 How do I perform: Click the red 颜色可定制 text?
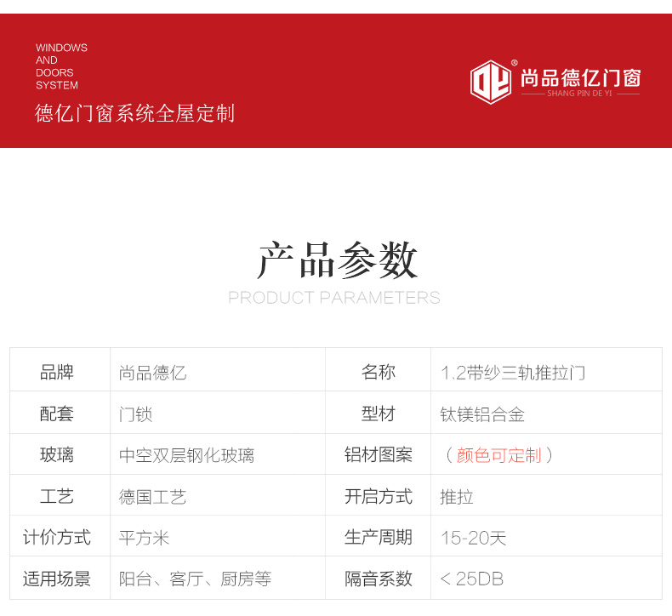pos(499,455)
